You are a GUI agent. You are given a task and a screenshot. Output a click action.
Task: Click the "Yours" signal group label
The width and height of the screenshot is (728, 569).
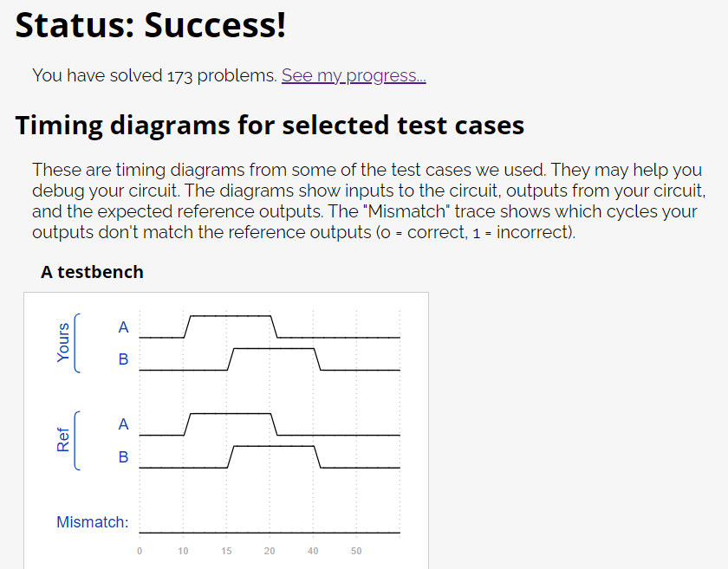[63, 342]
